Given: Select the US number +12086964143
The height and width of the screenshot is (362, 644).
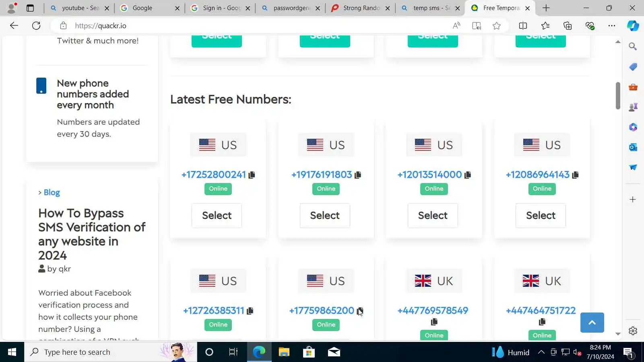Looking at the screenshot, I should [x=541, y=216].
